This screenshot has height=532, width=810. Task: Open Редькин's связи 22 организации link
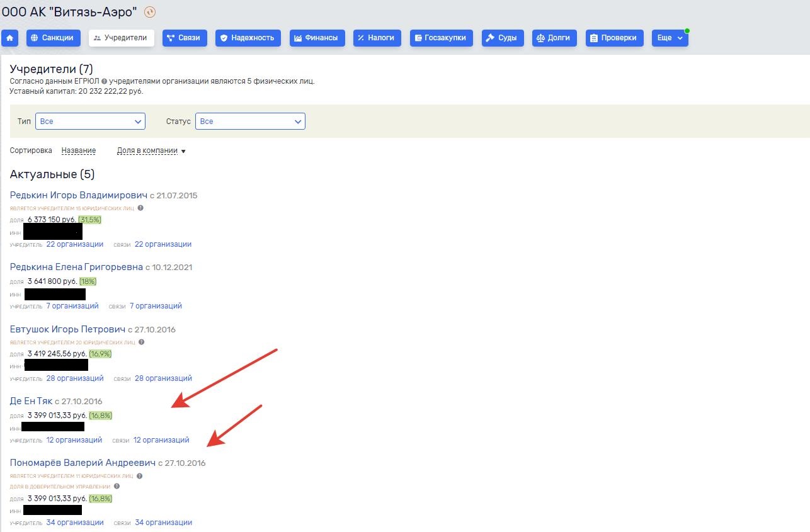(163, 244)
